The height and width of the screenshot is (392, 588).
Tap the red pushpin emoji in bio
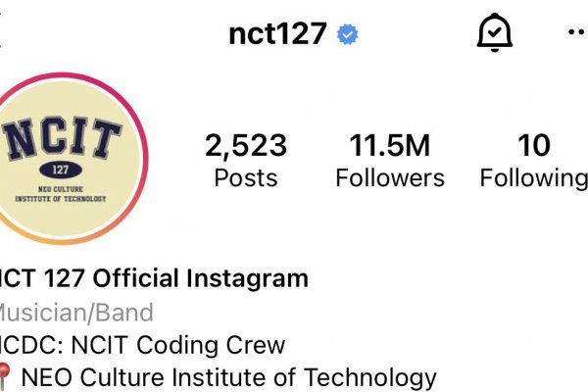pyautogui.click(x=4, y=376)
